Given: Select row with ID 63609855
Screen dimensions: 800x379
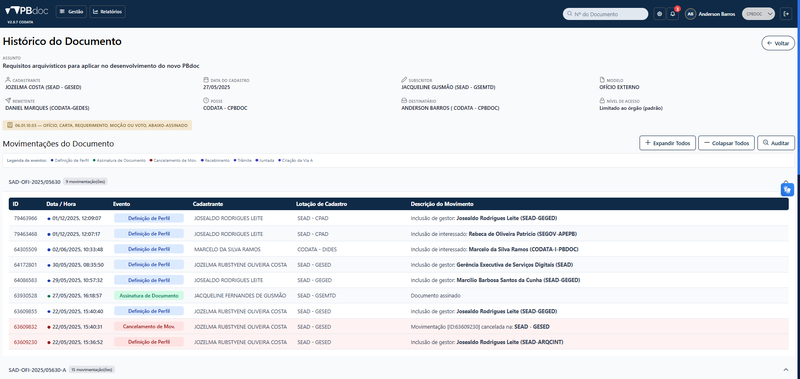Looking at the screenshot, I should (x=398, y=311).
